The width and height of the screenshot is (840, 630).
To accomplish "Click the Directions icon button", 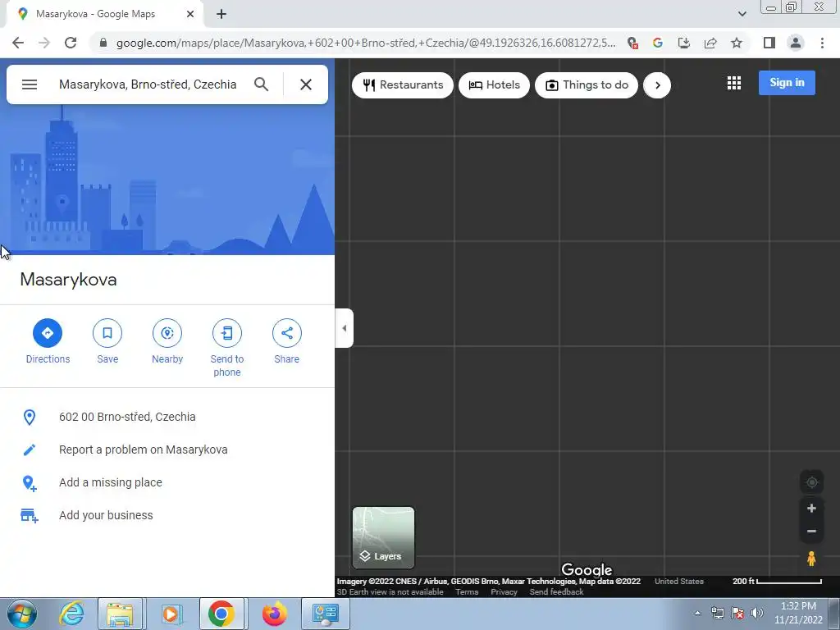I will click(48, 333).
